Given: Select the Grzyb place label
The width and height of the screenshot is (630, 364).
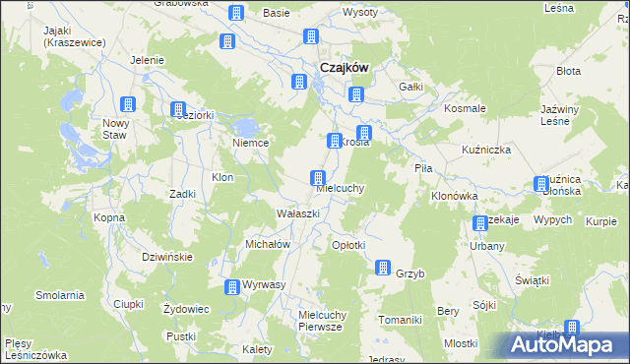Looking at the screenshot, I should pyautogui.click(x=410, y=273).
